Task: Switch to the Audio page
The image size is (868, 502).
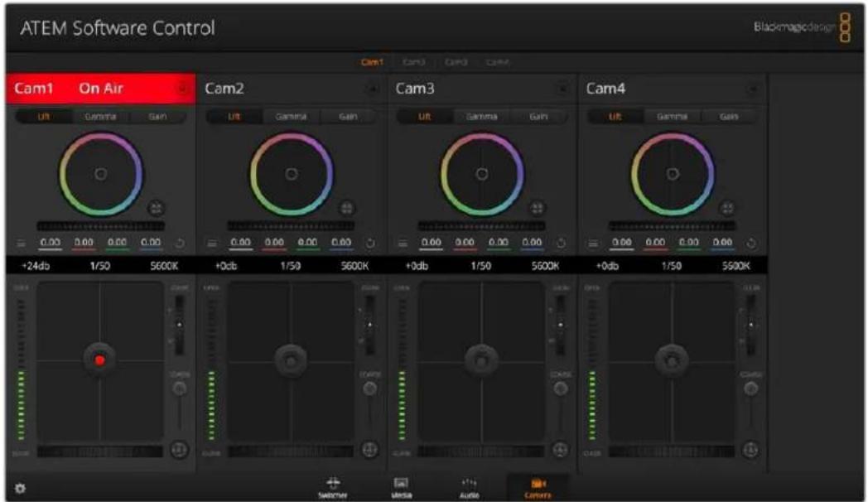Action: pos(470,488)
